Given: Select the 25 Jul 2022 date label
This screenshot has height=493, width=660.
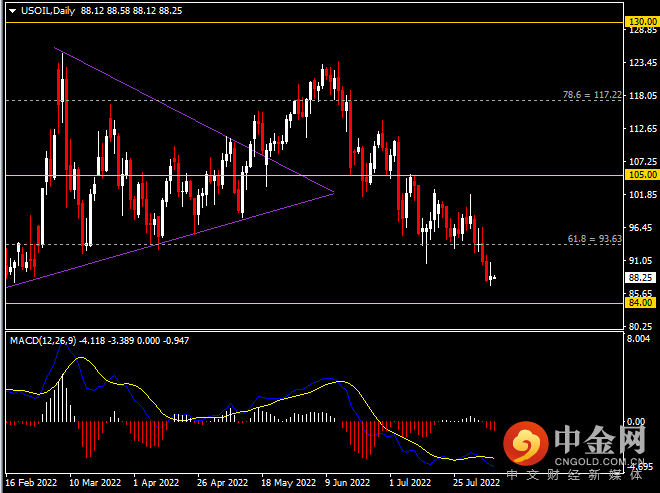Looking at the screenshot, I should point(476,482).
